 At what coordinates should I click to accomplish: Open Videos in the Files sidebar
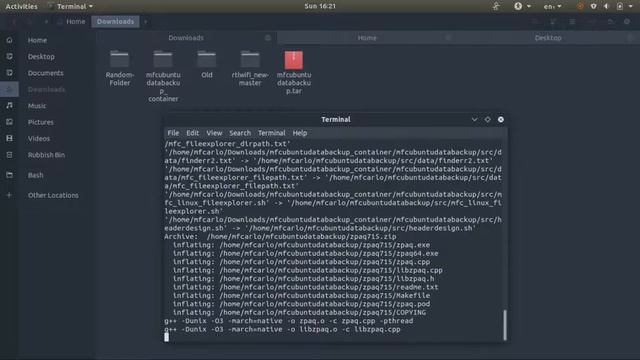pos(39,138)
